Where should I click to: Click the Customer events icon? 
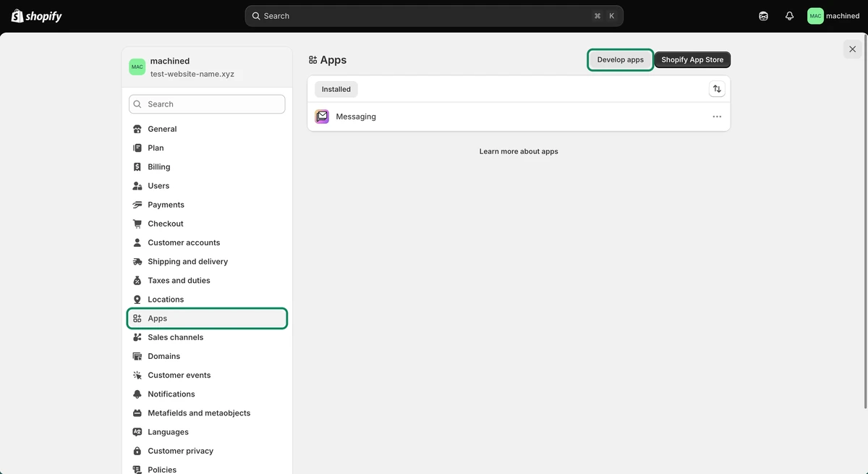click(x=137, y=375)
